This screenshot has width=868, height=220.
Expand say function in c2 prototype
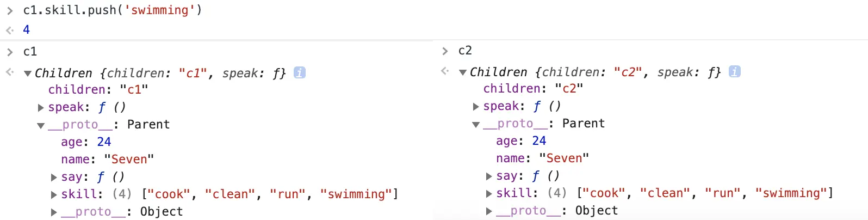(489, 176)
